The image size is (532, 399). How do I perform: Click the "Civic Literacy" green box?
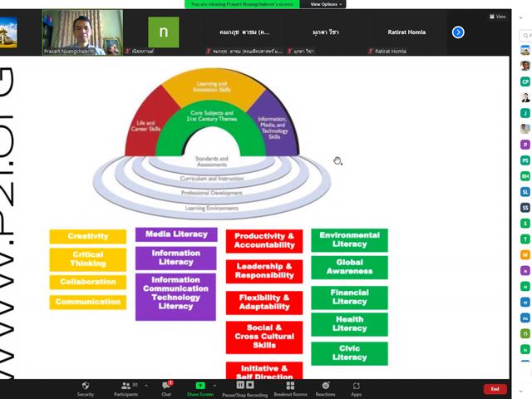click(349, 353)
